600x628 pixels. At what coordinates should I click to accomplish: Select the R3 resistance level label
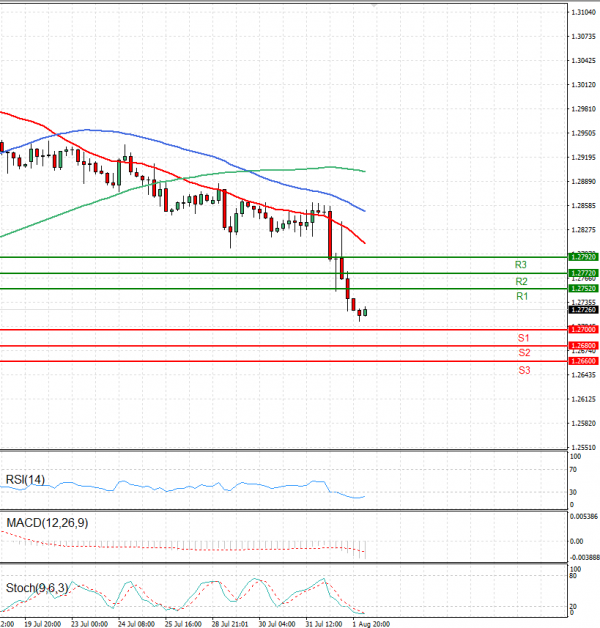(520, 265)
